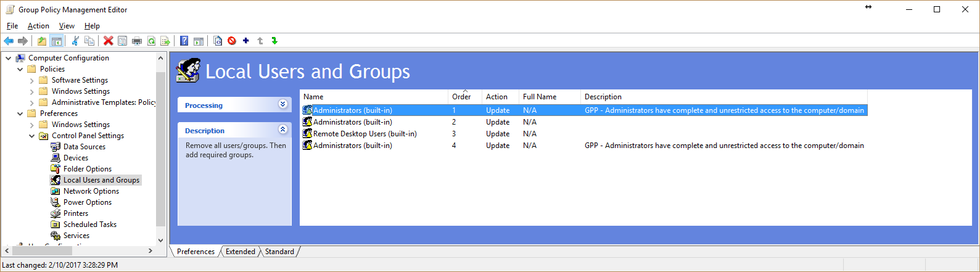Switch to the Preferences tab
This screenshot has width=980, height=272.
coord(196,252)
